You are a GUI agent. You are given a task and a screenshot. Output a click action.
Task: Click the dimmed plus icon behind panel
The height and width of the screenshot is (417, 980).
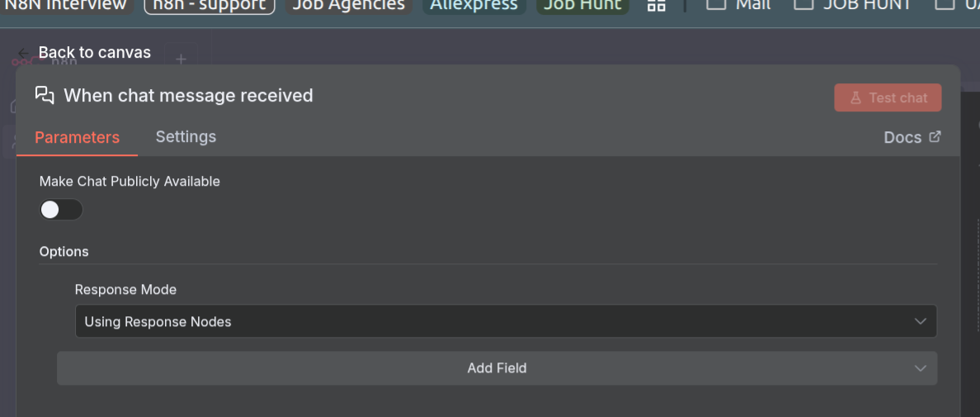(181, 59)
